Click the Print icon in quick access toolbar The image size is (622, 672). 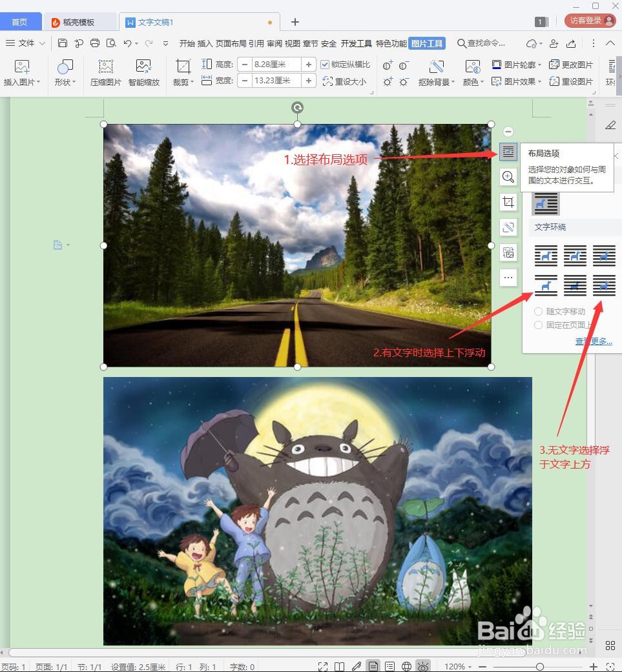point(95,43)
